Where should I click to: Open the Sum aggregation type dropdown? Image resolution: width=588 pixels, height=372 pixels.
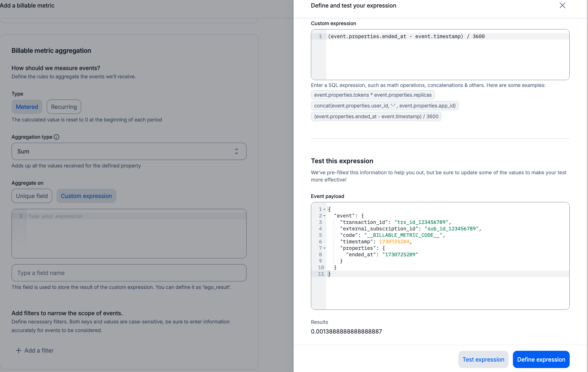[x=129, y=151]
